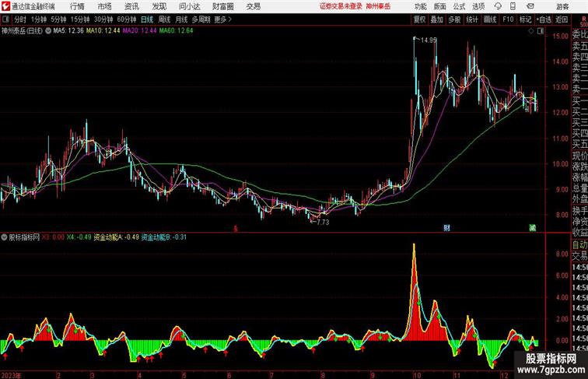This screenshot has width=588, height=379.
Task: Open the 版面 menu
Action: (x=440, y=6)
